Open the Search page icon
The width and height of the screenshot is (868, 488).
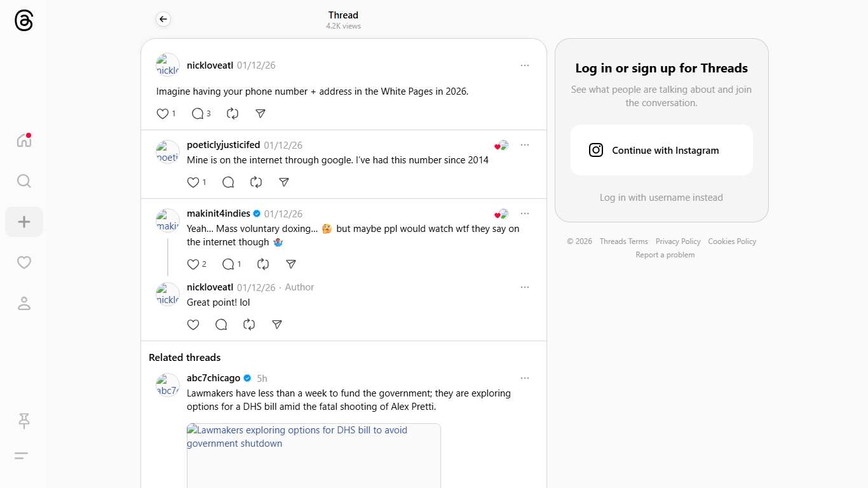(x=24, y=181)
